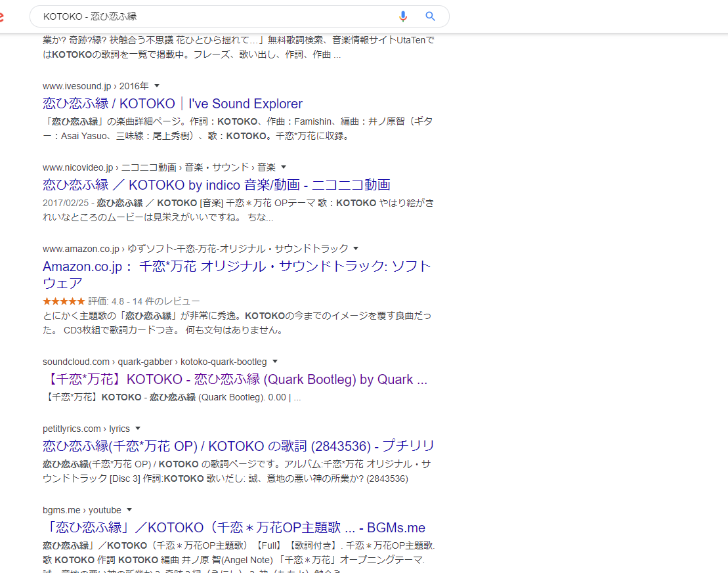Open the プチリリ lyrics page result
The height and width of the screenshot is (573, 728).
pyautogui.click(x=238, y=446)
